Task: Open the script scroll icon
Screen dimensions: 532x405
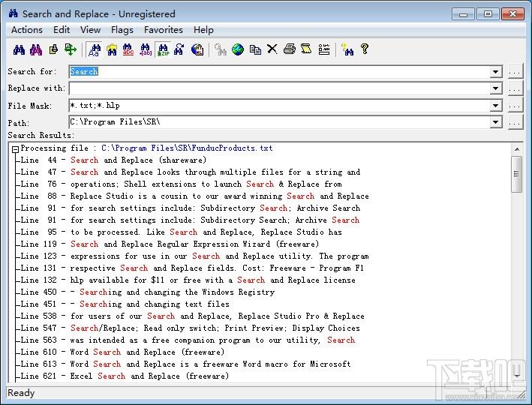Action: tap(306, 49)
